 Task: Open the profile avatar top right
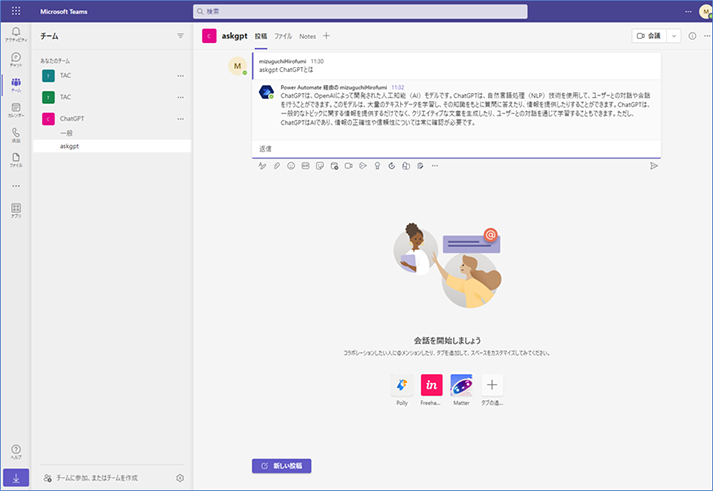click(x=706, y=11)
